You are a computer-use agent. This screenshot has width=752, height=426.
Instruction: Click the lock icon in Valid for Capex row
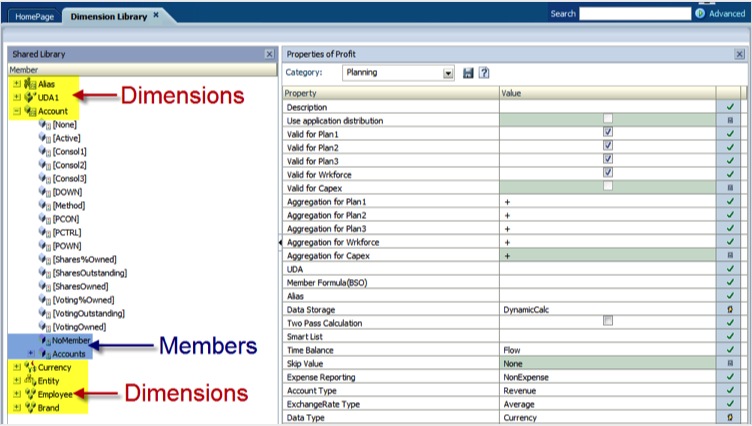730,188
